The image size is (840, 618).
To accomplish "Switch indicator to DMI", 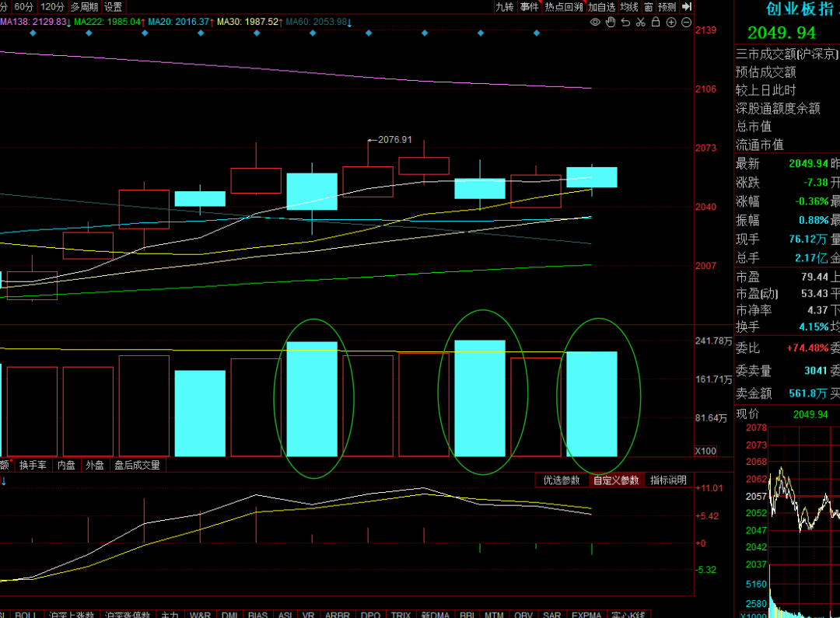I will (229, 614).
